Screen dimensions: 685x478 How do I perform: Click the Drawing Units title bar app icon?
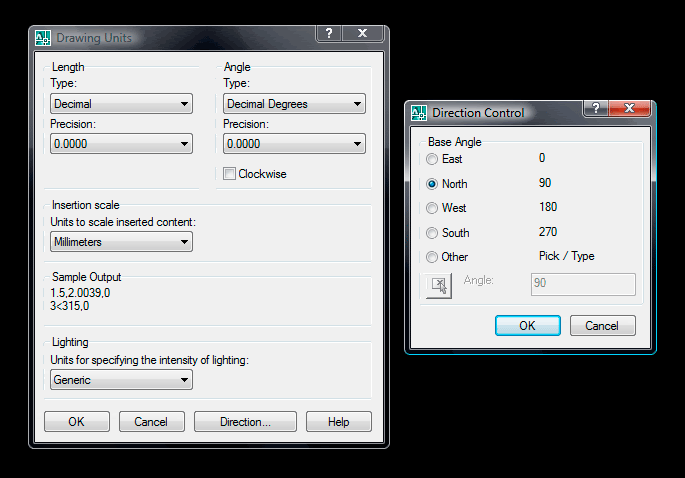[x=43, y=38]
